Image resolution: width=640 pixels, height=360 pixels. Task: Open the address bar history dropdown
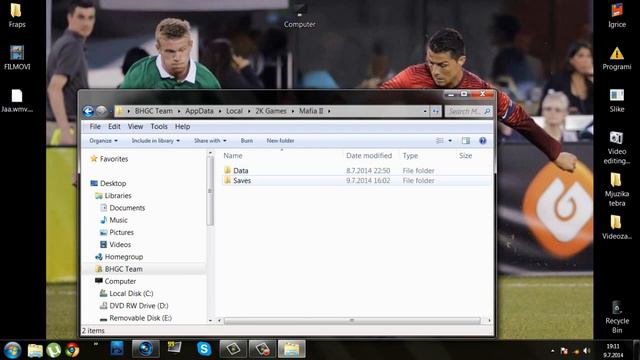pyautogui.click(x=425, y=111)
